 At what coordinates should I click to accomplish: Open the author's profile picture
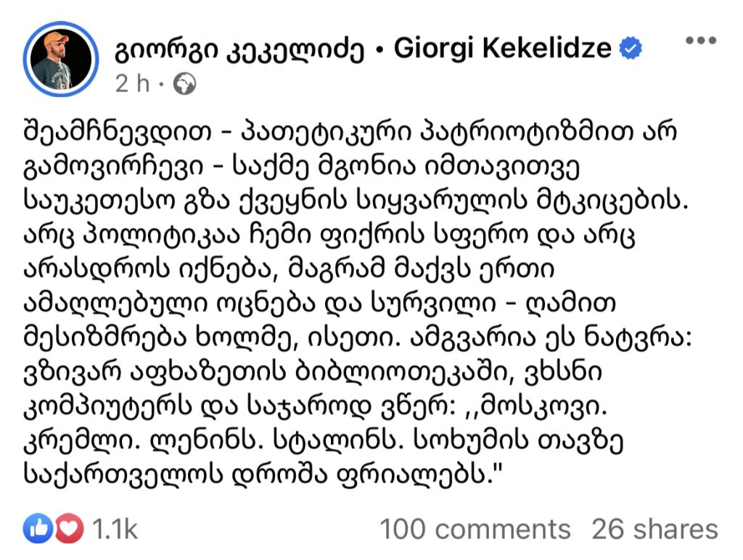[x=60, y=61]
